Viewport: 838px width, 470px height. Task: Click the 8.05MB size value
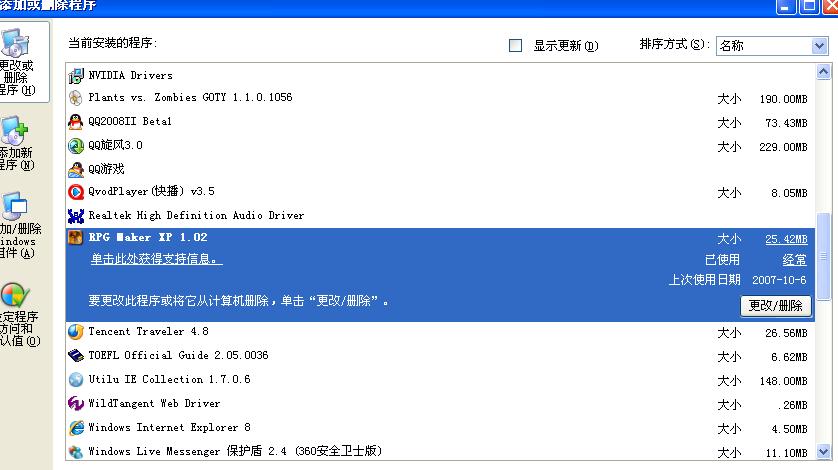tap(789, 193)
